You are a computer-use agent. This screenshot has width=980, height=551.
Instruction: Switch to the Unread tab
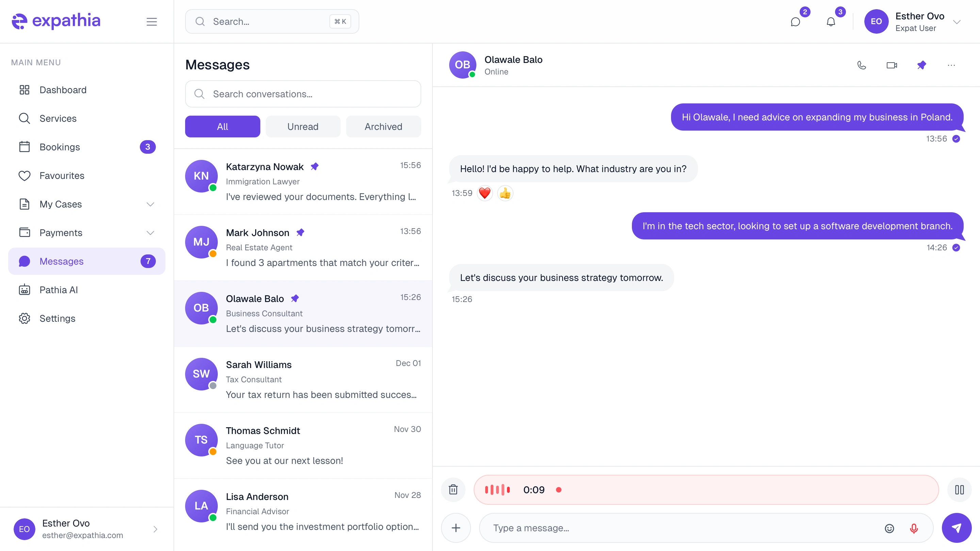(303, 127)
